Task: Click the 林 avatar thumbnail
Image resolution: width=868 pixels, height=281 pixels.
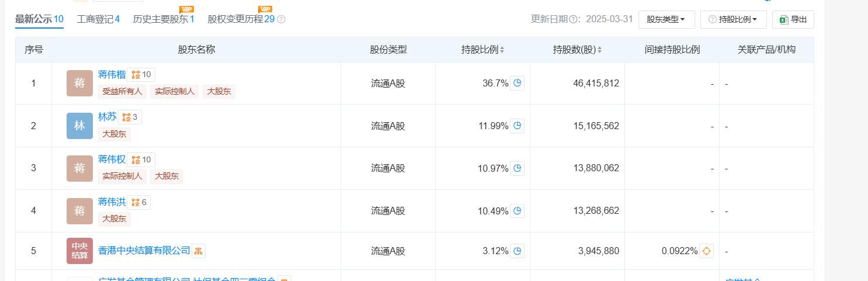Action: (x=79, y=126)
